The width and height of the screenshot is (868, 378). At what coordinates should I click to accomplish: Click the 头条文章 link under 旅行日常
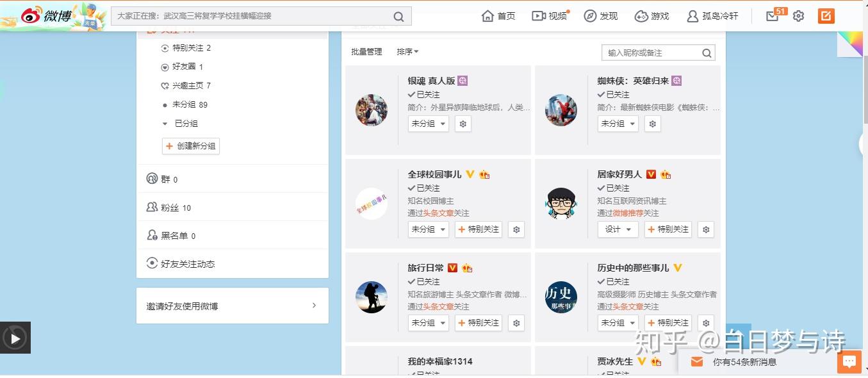pos(438,307)
